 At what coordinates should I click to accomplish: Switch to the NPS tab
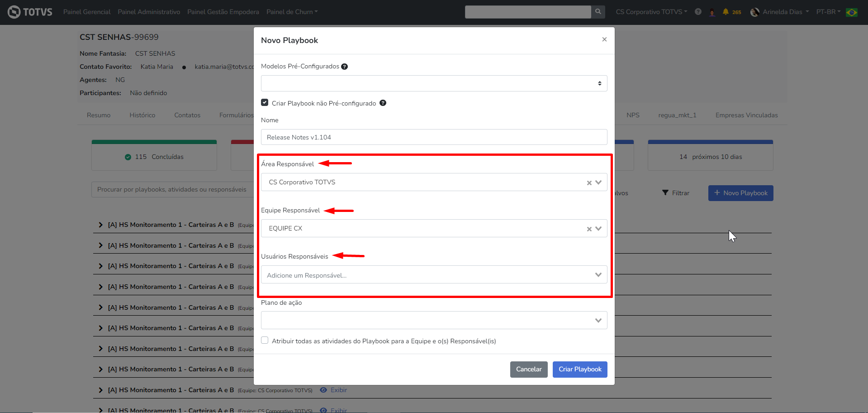click(x=633, y=115)
